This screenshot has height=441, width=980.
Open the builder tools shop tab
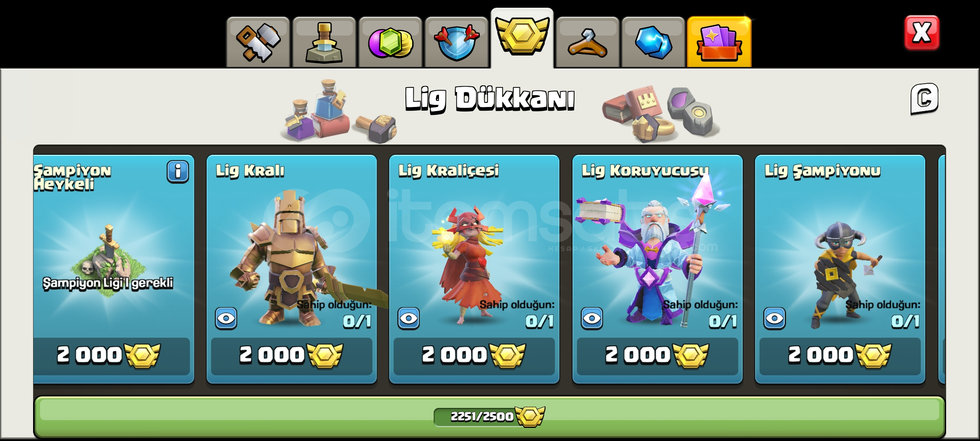click(258, 42)
